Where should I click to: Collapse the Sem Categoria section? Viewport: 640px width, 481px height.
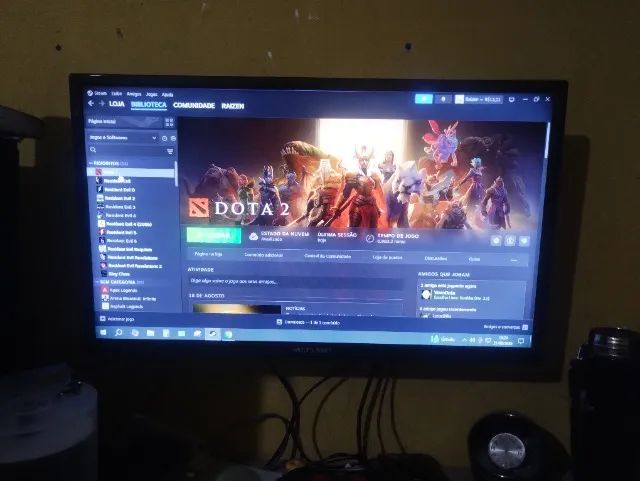(98, 282)
